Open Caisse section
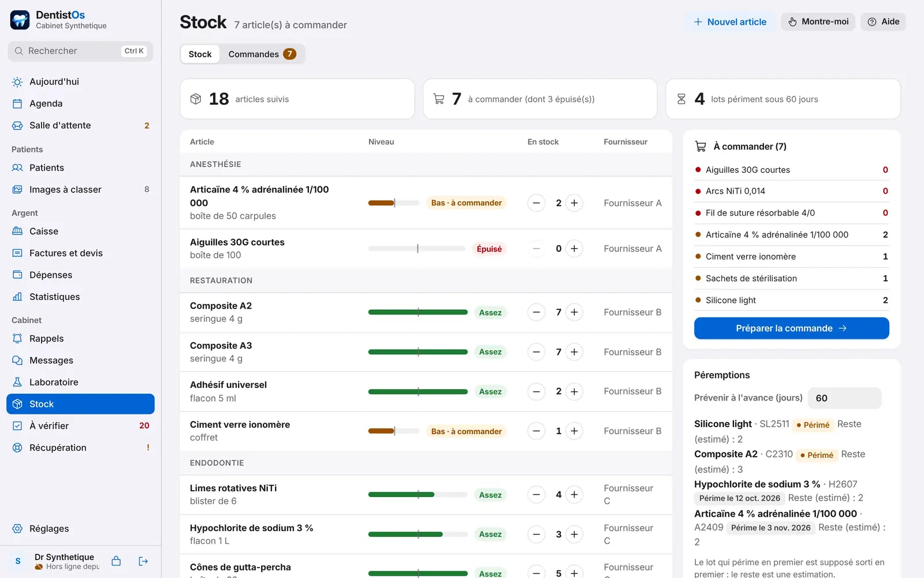This screenshot has height=578, width=924. pyautogui.click(x=80, y=231)
